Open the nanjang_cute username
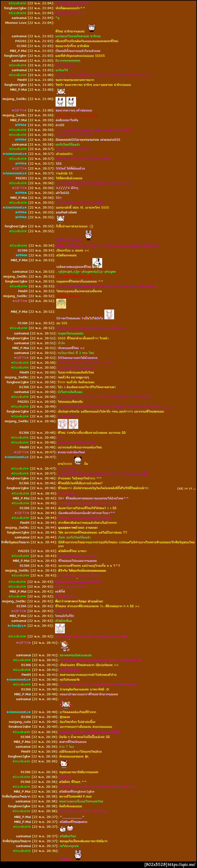 [20, 722]
